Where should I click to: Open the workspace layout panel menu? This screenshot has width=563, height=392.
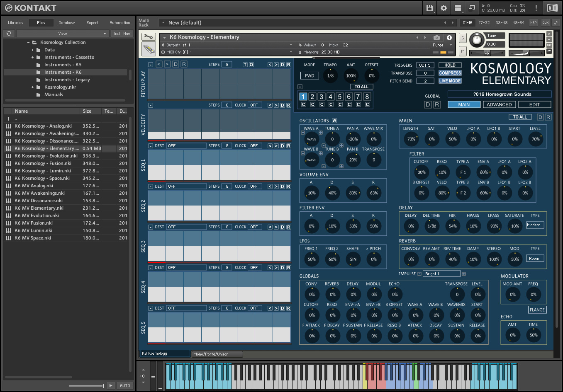point(458,8)
